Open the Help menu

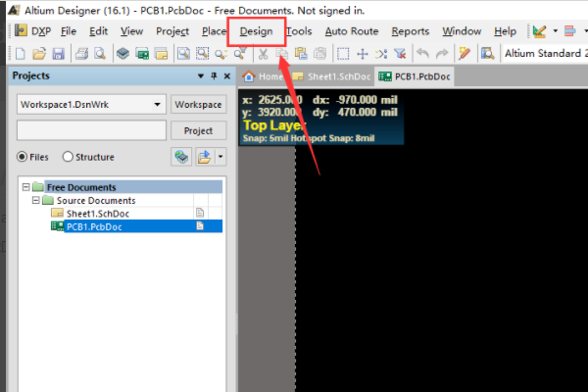tap(505, 31)
